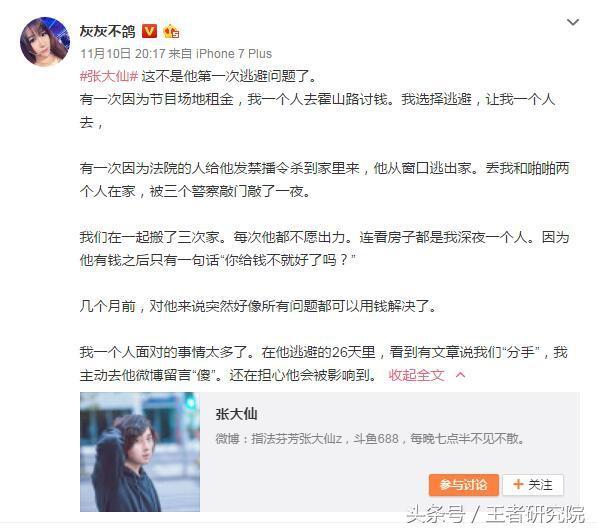Open 灰灰不鸽's profile avatar picture
Screen dimensions: 597x531
coord(45,42)
